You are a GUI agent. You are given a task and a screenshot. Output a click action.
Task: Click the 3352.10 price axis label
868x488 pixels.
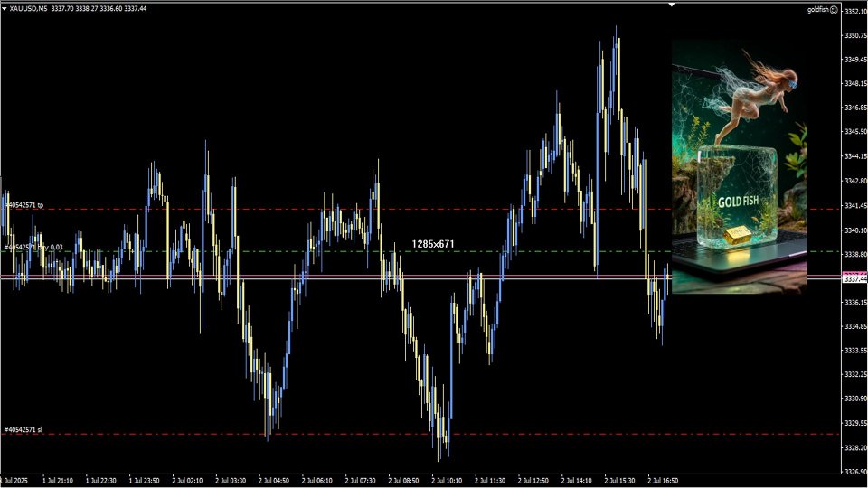[855, 12]
